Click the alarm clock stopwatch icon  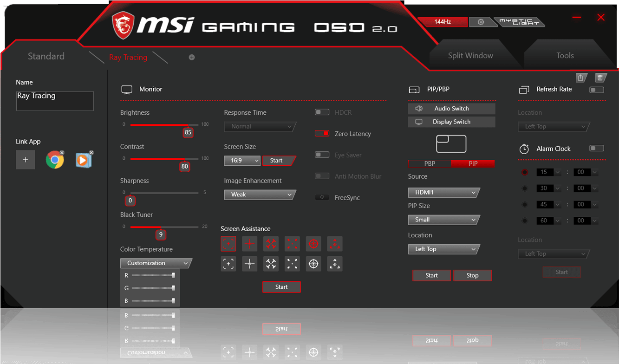(x=524, y=149)
